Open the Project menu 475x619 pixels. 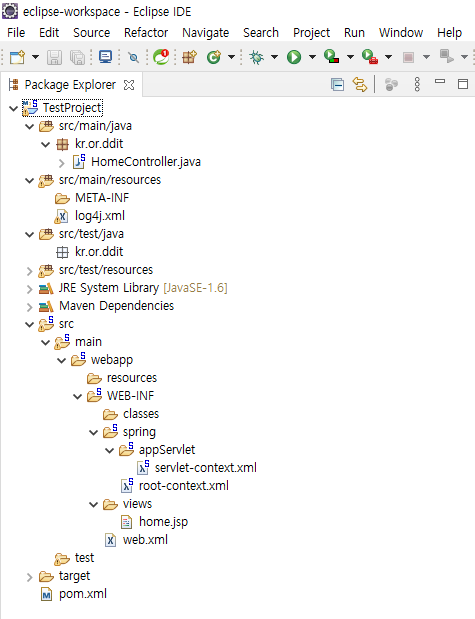point(312,33)
